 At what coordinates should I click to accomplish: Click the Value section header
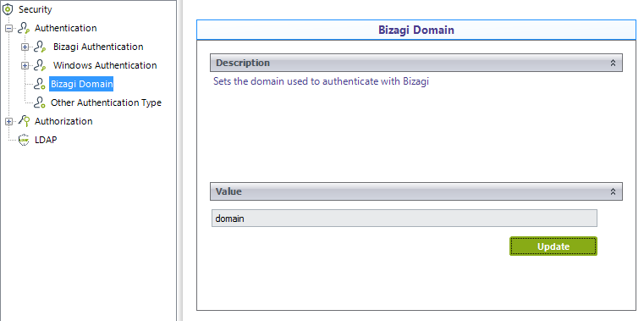[416, 191]
